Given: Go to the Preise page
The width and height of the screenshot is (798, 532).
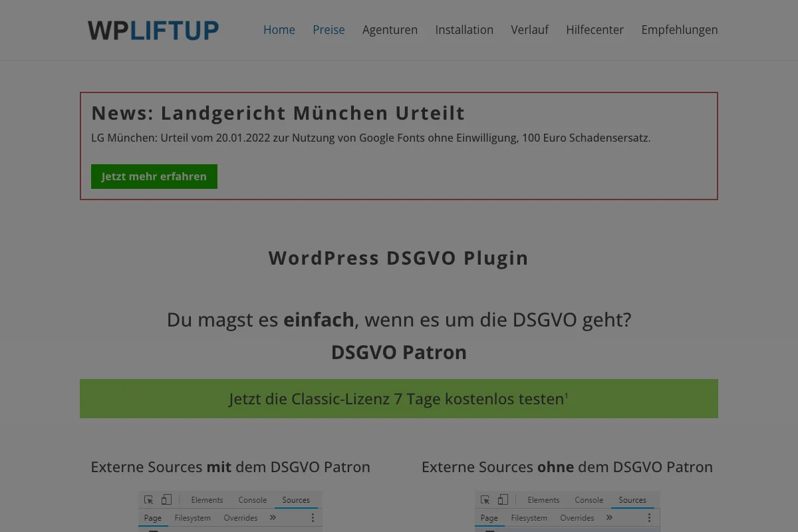Looking at the screenshot, I should 329,30.
